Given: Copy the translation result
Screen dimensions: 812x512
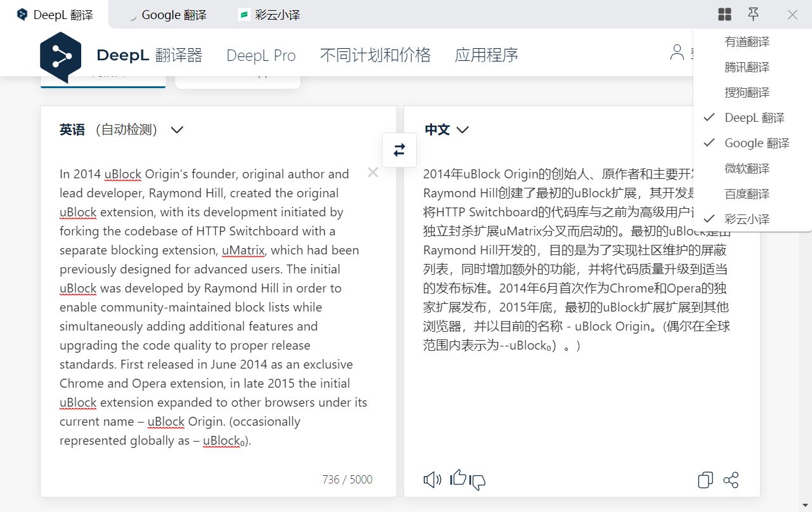Looking at the screenshot, I should 705,480.
